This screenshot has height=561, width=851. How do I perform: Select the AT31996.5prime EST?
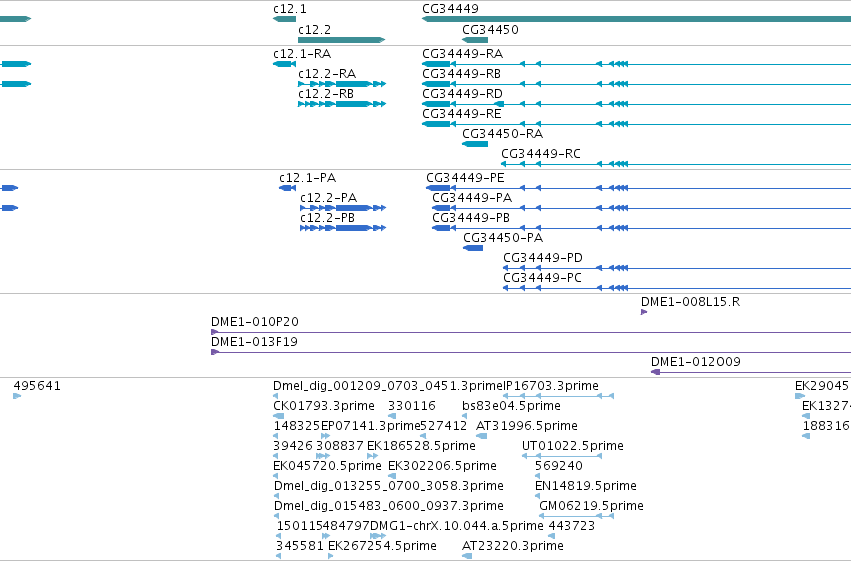tap(481, 436)
